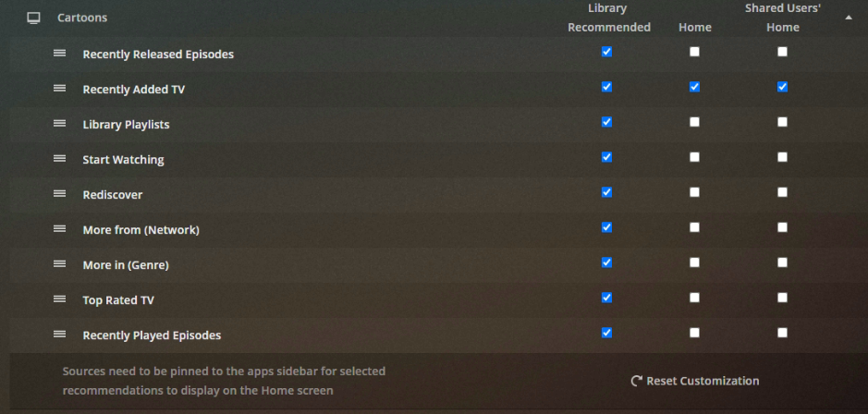Uncheck Library Recommended for Library Playlists
This screenshot has width=868, height=414.
point(606,122)
